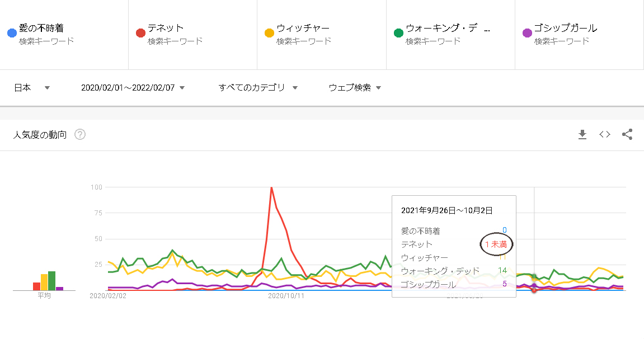Open the すべてのカテゴリ category dropdown
Viewport: 644px width, 339px height.
258,87
